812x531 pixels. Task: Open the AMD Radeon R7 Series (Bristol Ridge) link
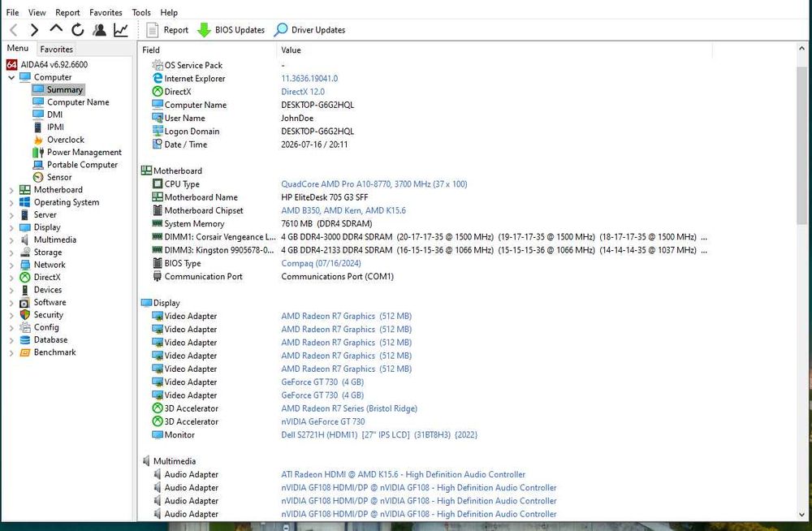click(349, 408)
